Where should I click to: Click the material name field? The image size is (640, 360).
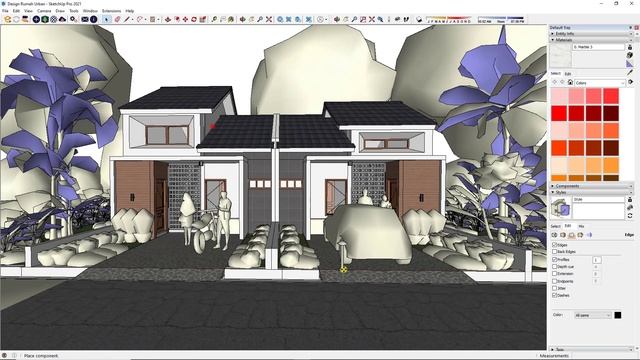click(598, 47)
